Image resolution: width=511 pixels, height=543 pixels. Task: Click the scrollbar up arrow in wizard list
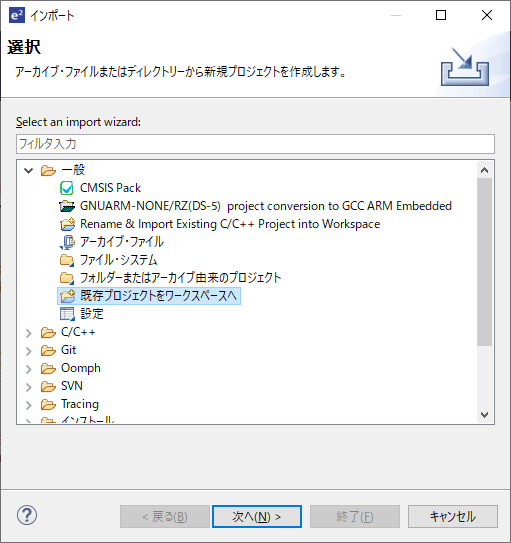point(484,170)
